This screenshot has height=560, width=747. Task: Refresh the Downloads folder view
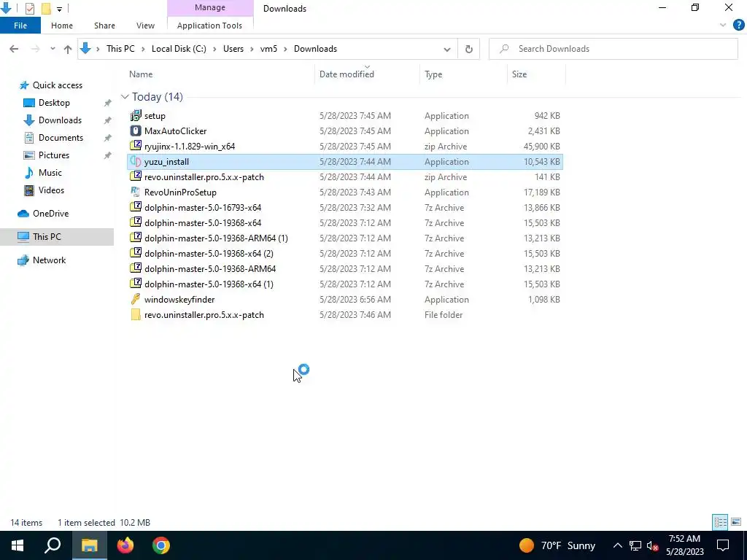(469, 49)
